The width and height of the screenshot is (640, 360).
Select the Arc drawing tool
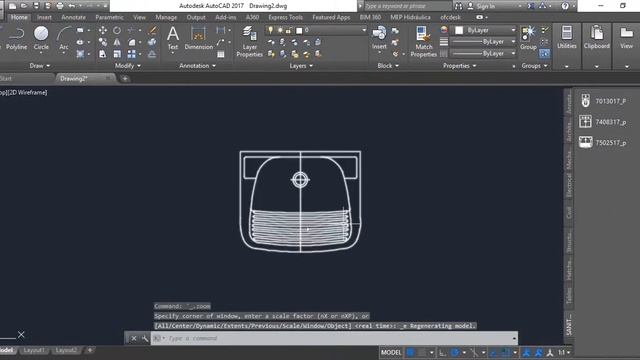point(64,38)
